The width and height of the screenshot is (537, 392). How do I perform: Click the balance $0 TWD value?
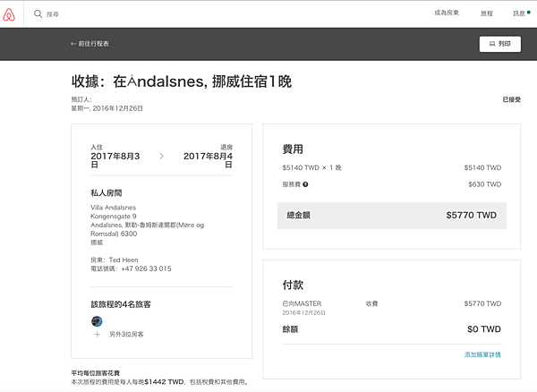point(484,329)
